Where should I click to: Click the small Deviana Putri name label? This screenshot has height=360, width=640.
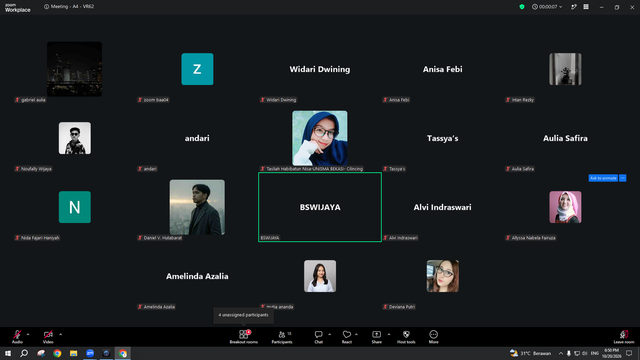point(399,307)
